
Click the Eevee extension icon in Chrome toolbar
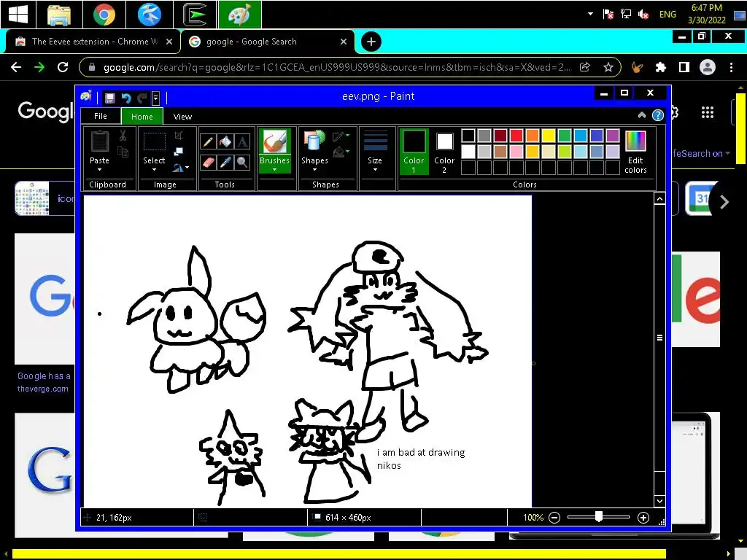click(x=637, y=67)
